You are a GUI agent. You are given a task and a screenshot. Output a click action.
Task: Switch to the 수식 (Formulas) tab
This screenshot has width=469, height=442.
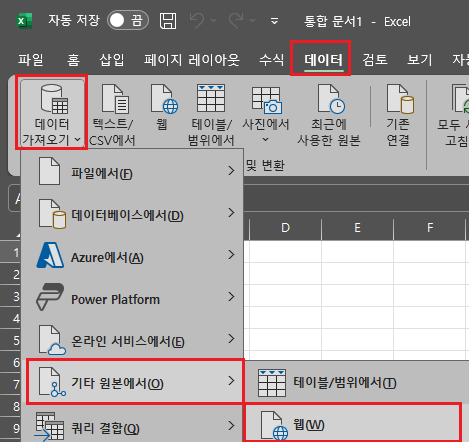[x=272, y=60]
